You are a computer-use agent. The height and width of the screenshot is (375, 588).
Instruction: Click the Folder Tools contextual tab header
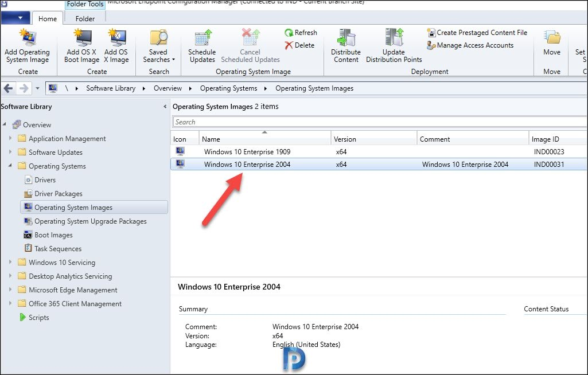[85, 4]
